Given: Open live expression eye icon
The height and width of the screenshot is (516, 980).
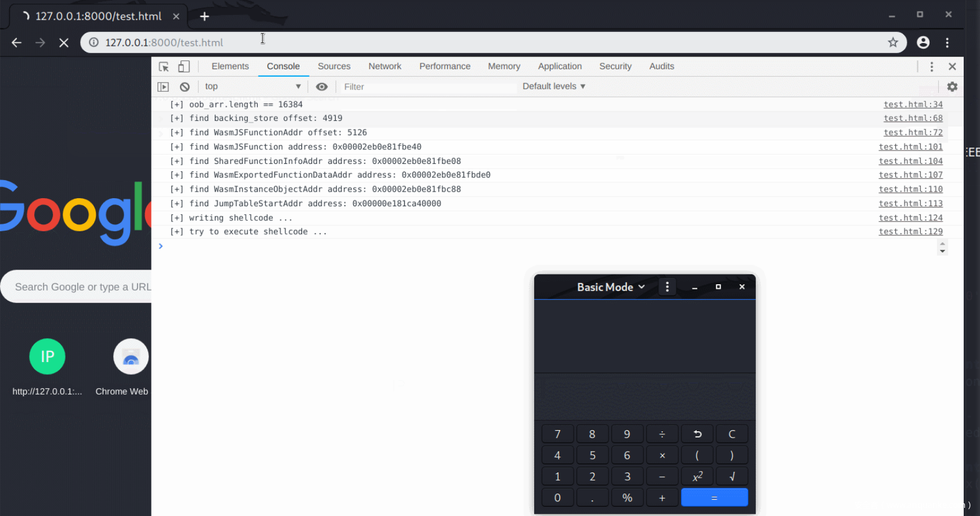Looking at the screenshot, I should (x=322, y=87).
